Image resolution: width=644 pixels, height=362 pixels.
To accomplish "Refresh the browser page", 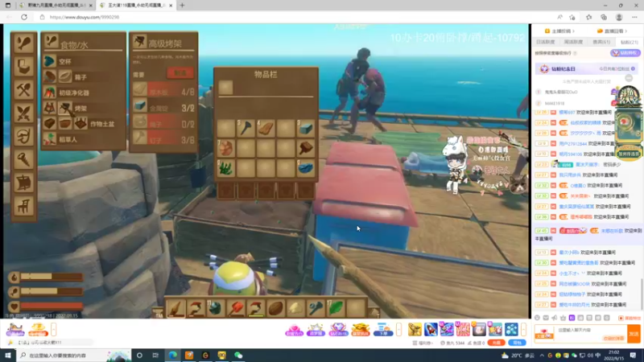I will (24, 17).
